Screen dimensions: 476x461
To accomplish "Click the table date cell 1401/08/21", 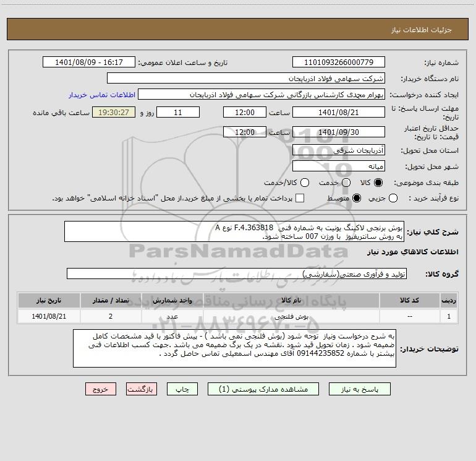I will (x=49, y=316).
